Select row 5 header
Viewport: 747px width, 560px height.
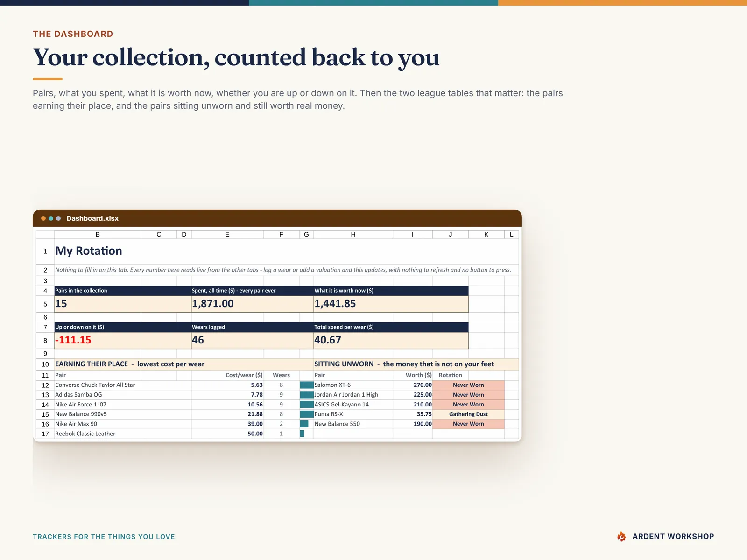point(45,304)
